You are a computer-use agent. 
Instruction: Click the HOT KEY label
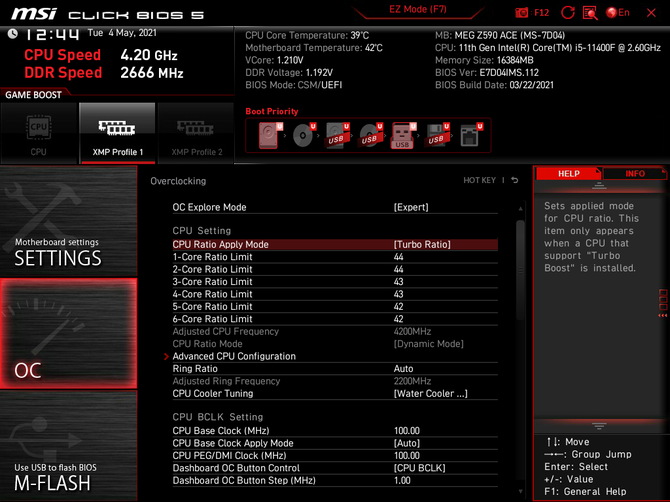[x=479, y=180]
